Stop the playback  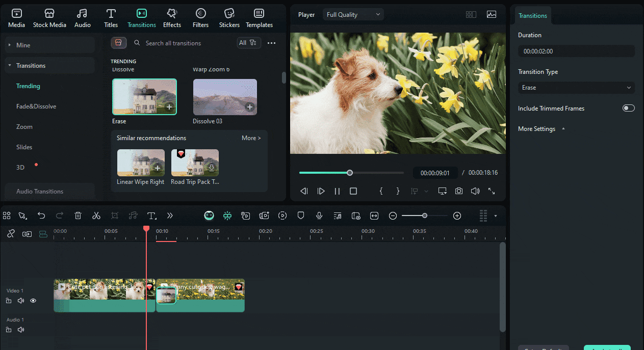pyautogui.click(x=353, y=191)
